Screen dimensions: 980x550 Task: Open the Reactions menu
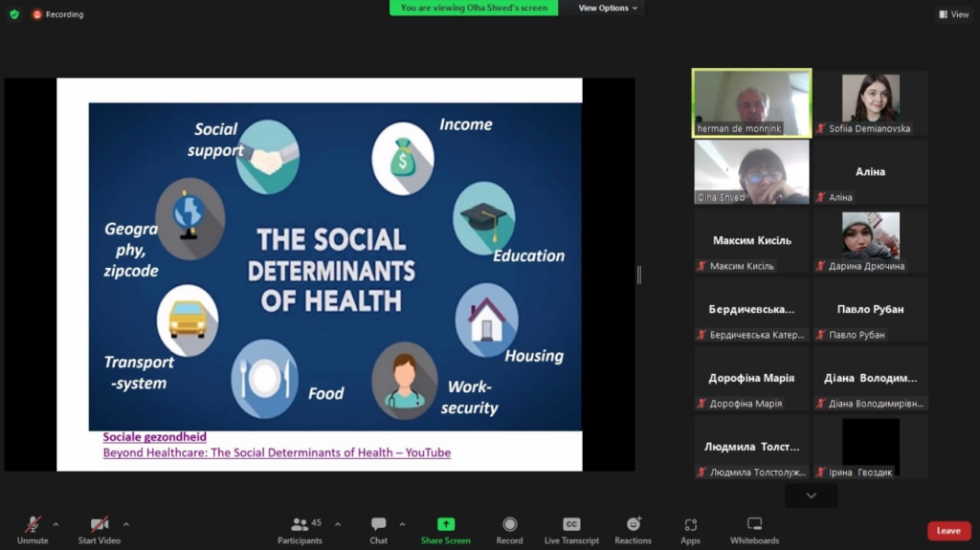[x=633, y=524]
